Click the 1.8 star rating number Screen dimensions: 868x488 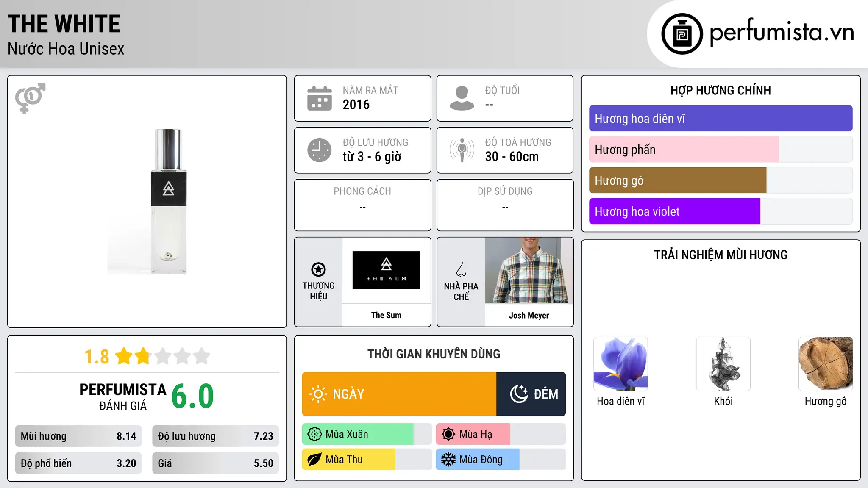[x=97, y=357]
